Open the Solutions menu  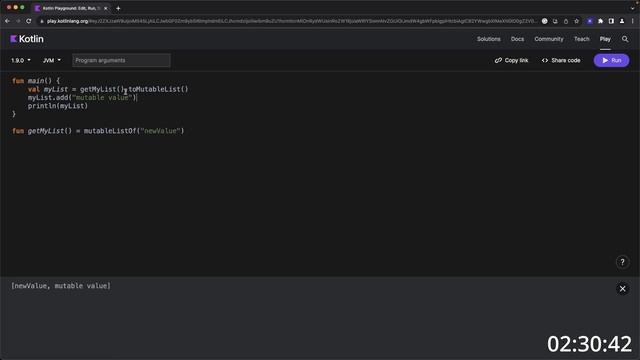[x=489, y=39]
